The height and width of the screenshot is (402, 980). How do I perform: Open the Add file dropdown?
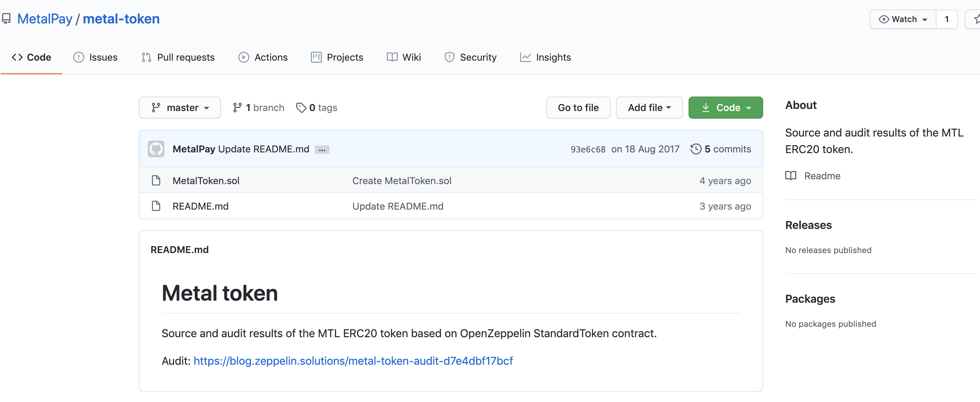(649, 108)
